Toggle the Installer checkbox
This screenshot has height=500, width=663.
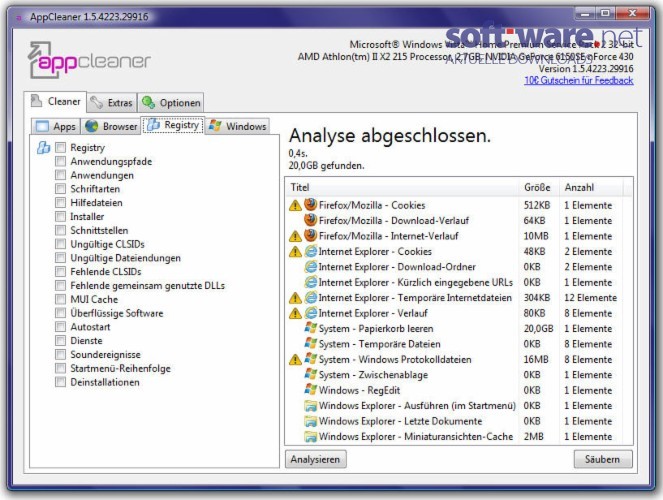click(61, 216)
